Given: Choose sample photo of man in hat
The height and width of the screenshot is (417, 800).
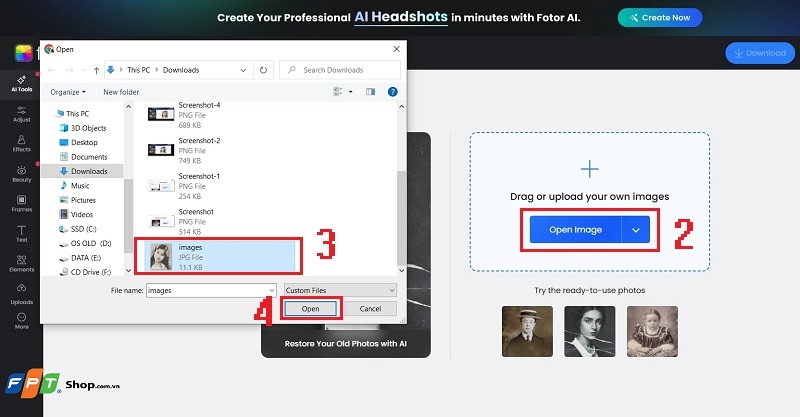Looking at the screenshot, I should pos(527,331).
